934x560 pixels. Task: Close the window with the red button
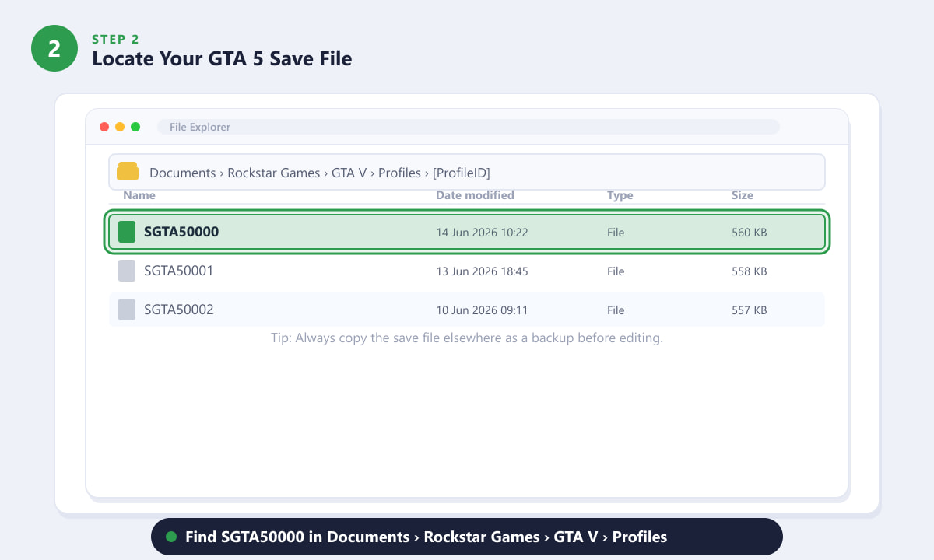[104, 127]
